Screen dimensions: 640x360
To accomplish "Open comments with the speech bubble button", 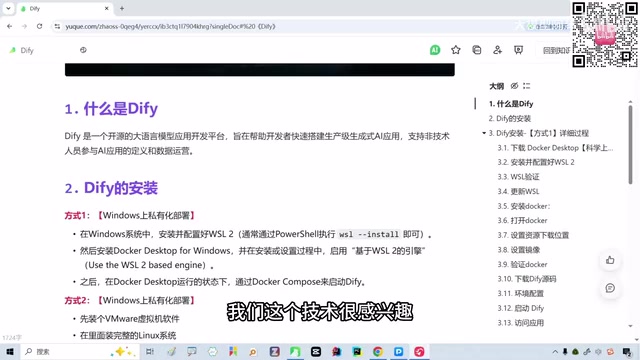I will (x=610, y=288).
